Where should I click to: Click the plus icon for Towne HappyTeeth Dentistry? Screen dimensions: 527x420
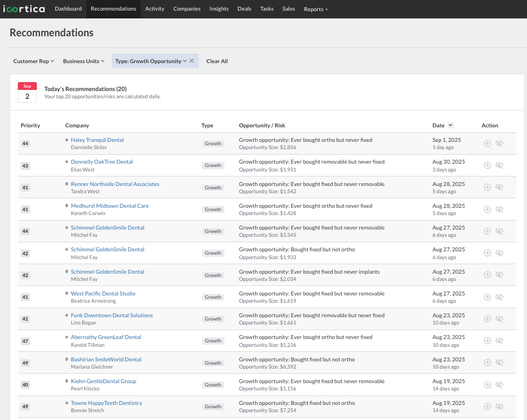pos(487,406)
